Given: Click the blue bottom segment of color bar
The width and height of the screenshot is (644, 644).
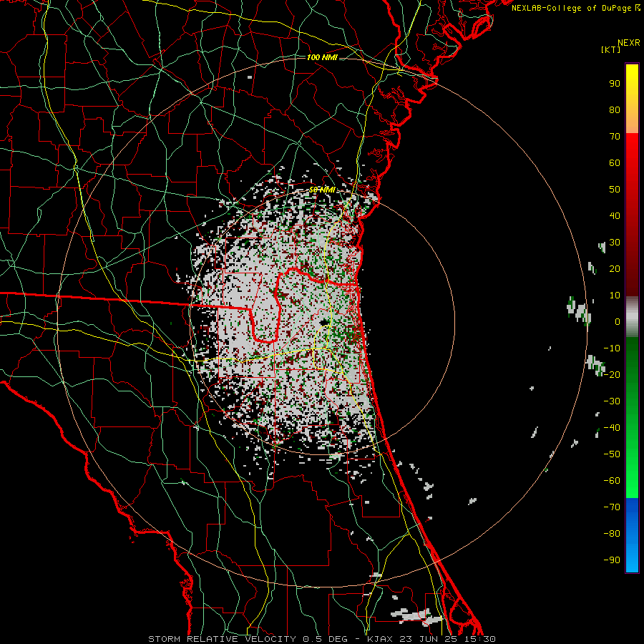Looking at the screenshot, I should coord(632,535).
